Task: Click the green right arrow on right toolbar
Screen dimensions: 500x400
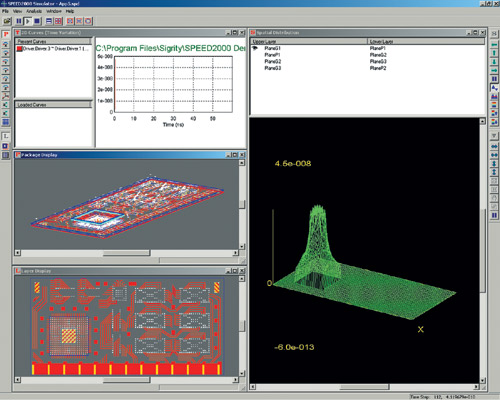Action: point(494,70)
